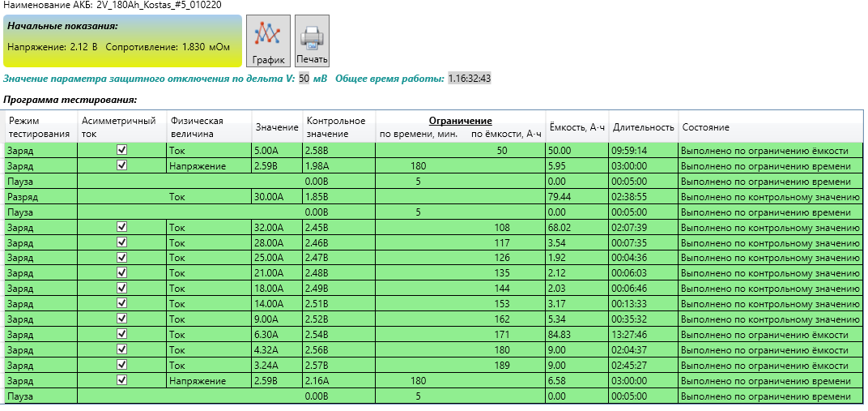868x411 pixels.
Task: Click the Ограничение column header
Action: pos(461,121)
